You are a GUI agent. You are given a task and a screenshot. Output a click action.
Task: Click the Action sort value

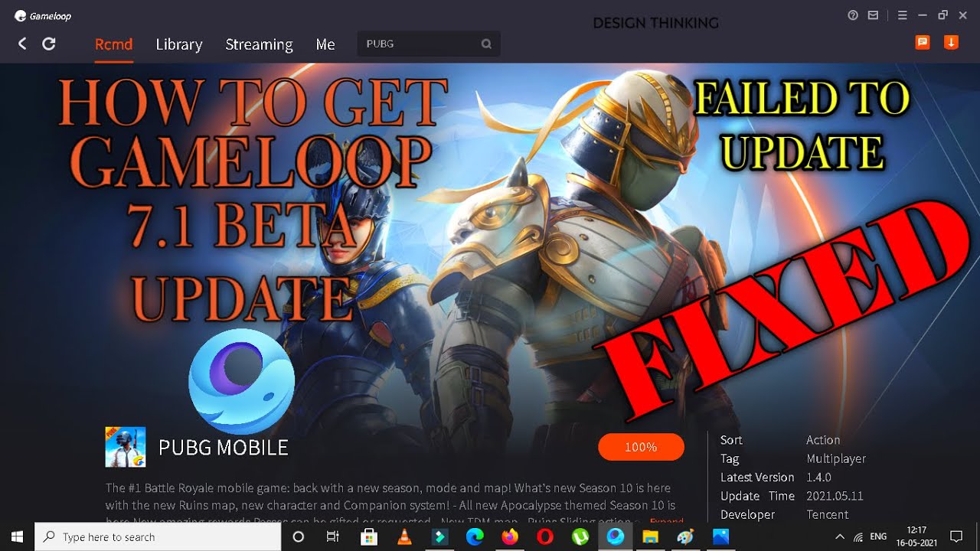point(823,440)
